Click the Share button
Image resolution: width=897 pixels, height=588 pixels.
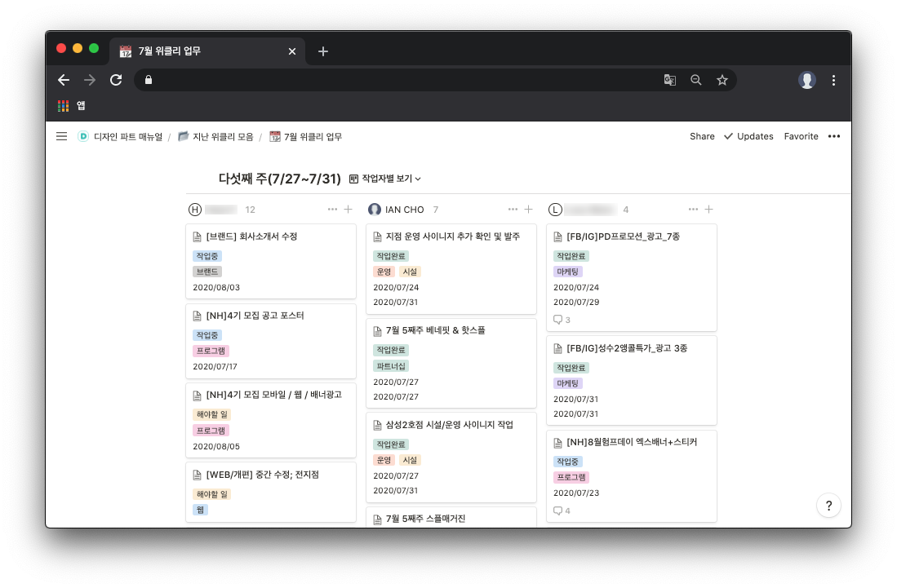click(x=702, y=136)
